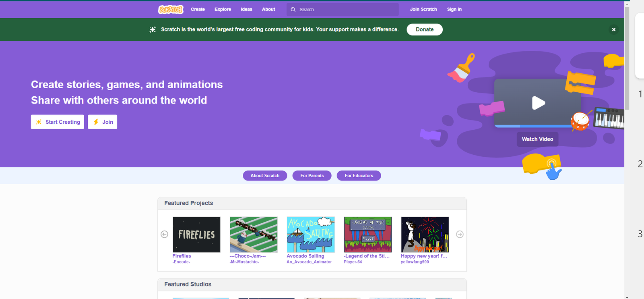
Task: Play the intro video
Action: click(x=538, y=103)
